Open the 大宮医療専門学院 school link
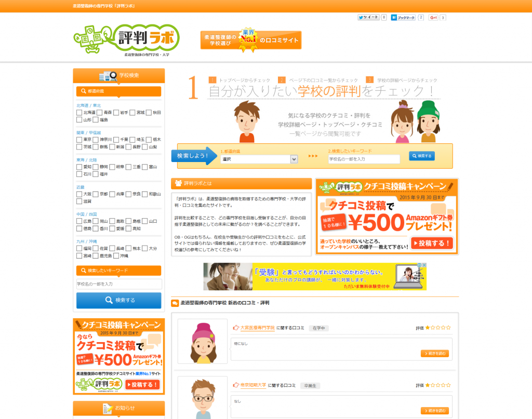The height and width of the screenshot is (419, 532). [x=257, y=328]
